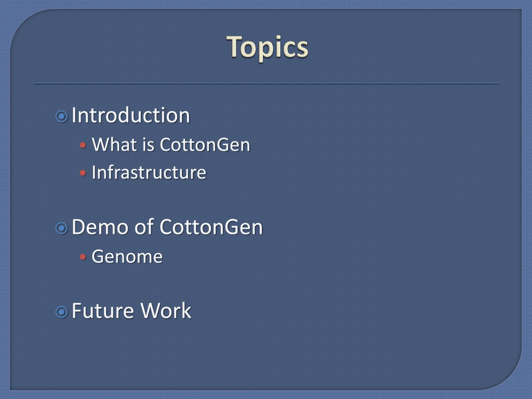Click the What is CottonGen item
The width and height of the screenshot is (532, 399).
pos(171,145)
